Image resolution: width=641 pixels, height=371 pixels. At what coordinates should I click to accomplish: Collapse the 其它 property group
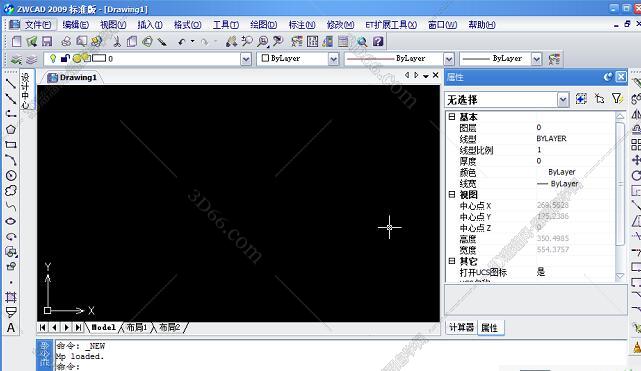click(452, 261)
